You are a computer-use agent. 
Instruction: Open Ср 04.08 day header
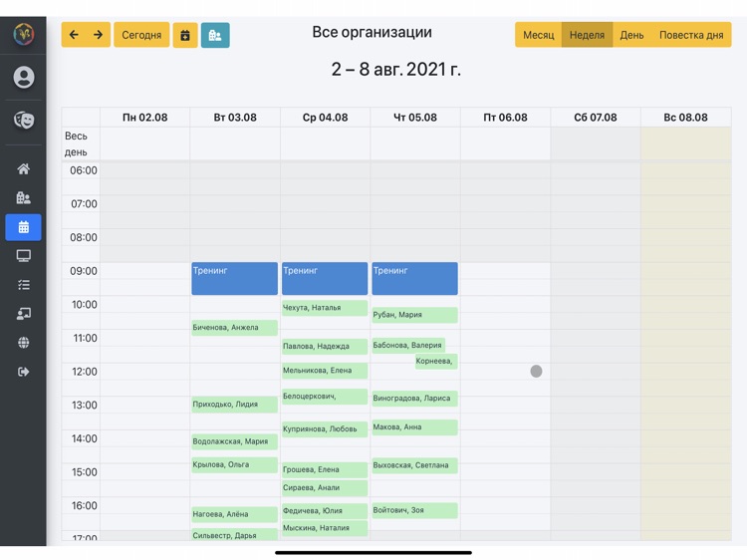pyautogui.click(x=326, y=118)
